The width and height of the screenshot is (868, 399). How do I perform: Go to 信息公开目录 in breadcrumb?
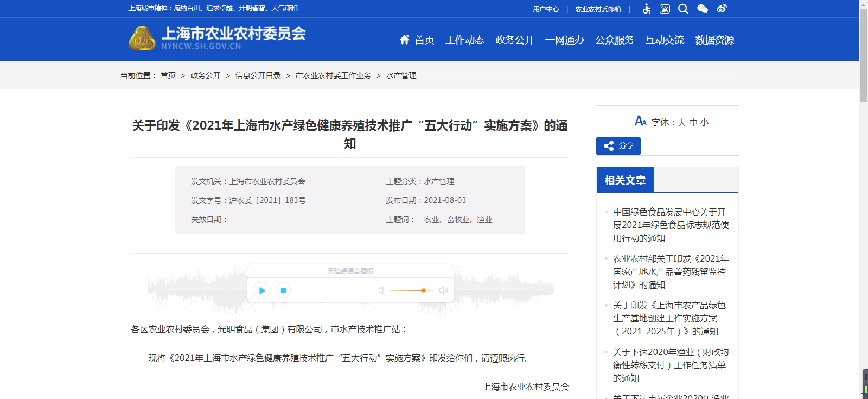(x=258, y=75)
